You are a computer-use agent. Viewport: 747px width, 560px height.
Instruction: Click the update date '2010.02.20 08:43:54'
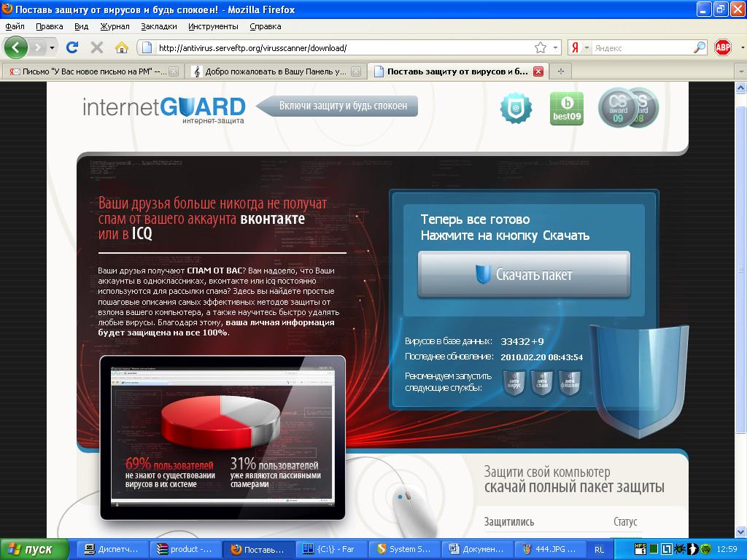pos(542,357)
